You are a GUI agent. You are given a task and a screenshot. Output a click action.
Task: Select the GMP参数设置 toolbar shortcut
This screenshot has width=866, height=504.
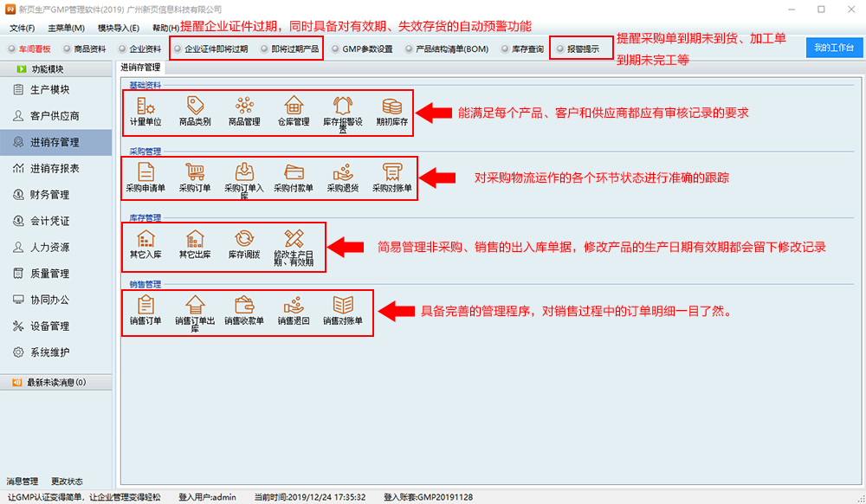click(362, 49)
